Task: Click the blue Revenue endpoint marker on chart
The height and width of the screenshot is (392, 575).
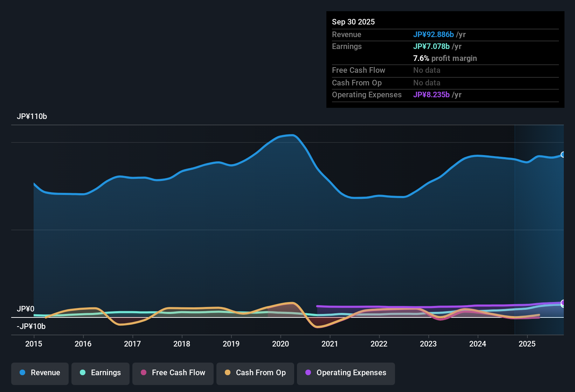Action: tap(563, 154)
